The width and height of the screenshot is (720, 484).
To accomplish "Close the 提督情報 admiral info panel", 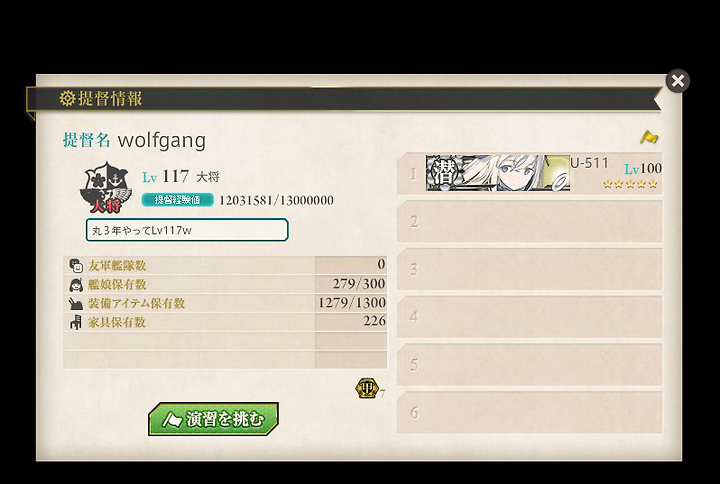I will click(678, 81).
